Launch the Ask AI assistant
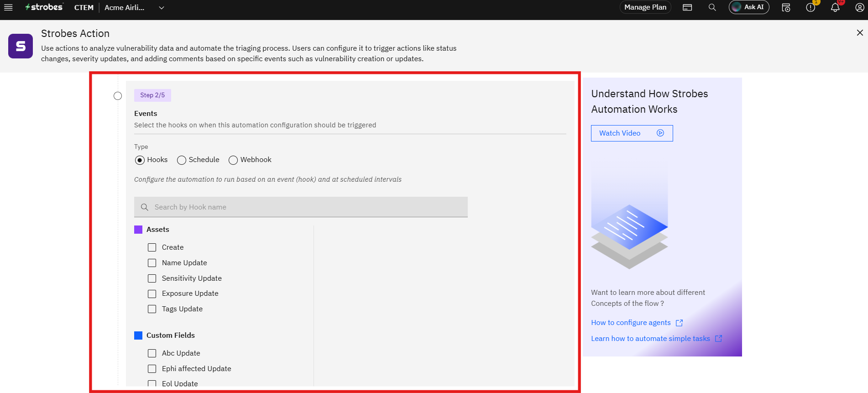868x393 pixels. pyautogui.click(x=749, y=7)
